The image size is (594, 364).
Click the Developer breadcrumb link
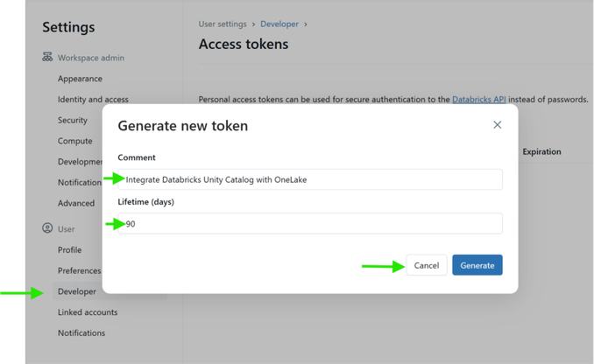pyautogui.click(x=279, y=24)
